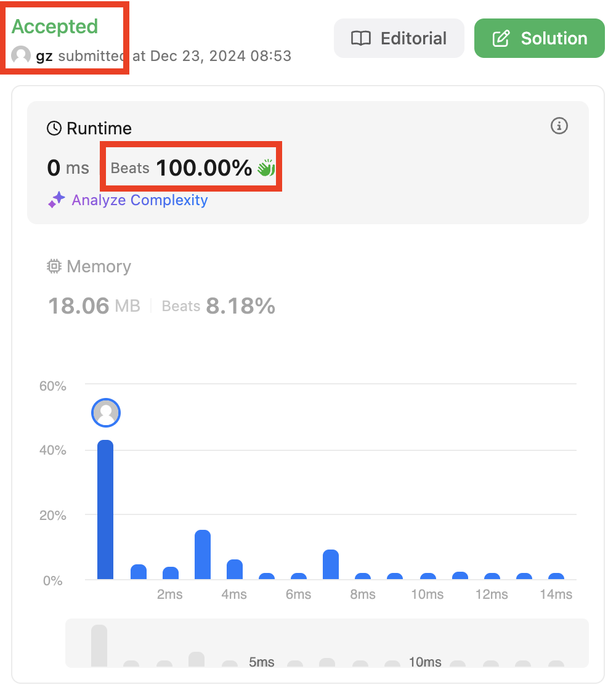
Task: Open the Analyze Complexity link
Action: point(139,200)
